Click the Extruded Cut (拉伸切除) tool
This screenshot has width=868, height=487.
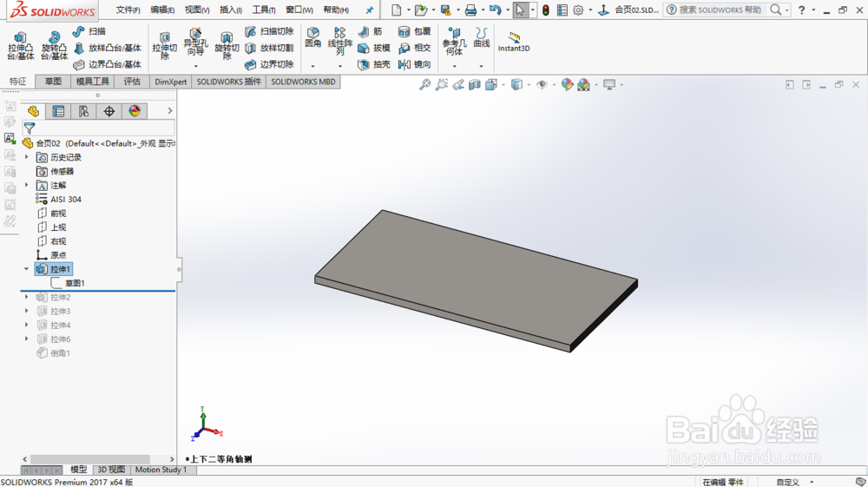164,45
